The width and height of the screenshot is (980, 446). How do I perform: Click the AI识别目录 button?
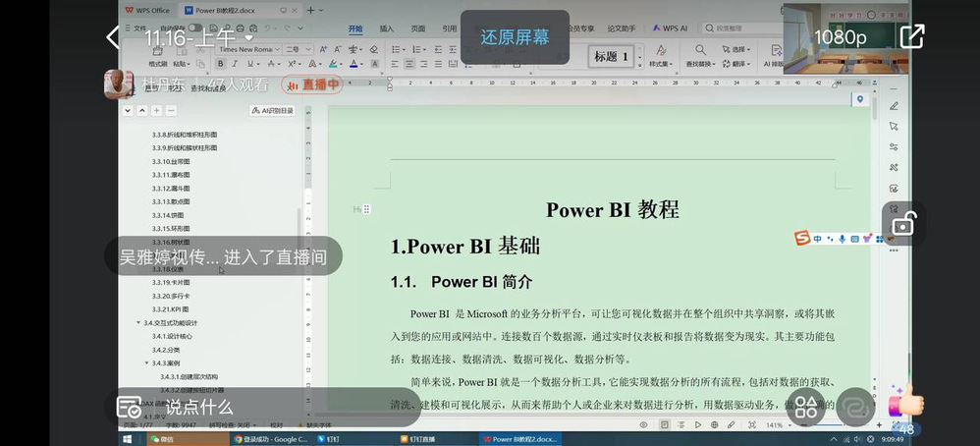point(273,111)
